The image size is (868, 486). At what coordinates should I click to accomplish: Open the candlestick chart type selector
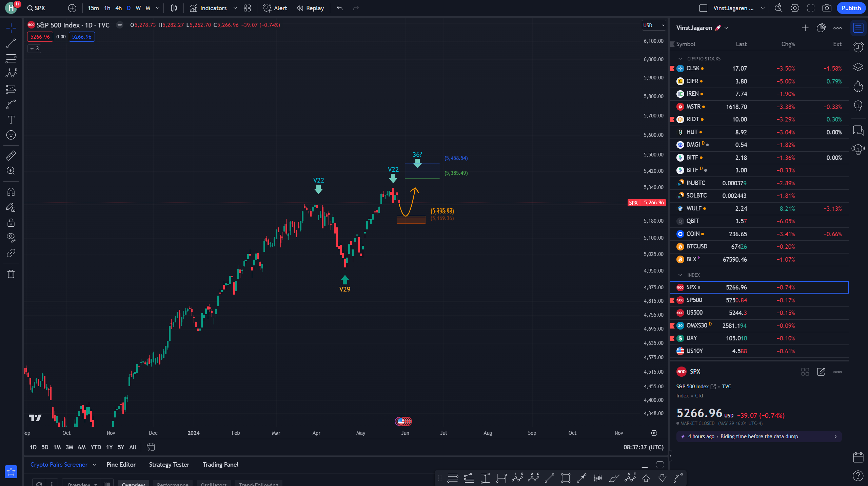pyautogui.click(x=174, y=8)
